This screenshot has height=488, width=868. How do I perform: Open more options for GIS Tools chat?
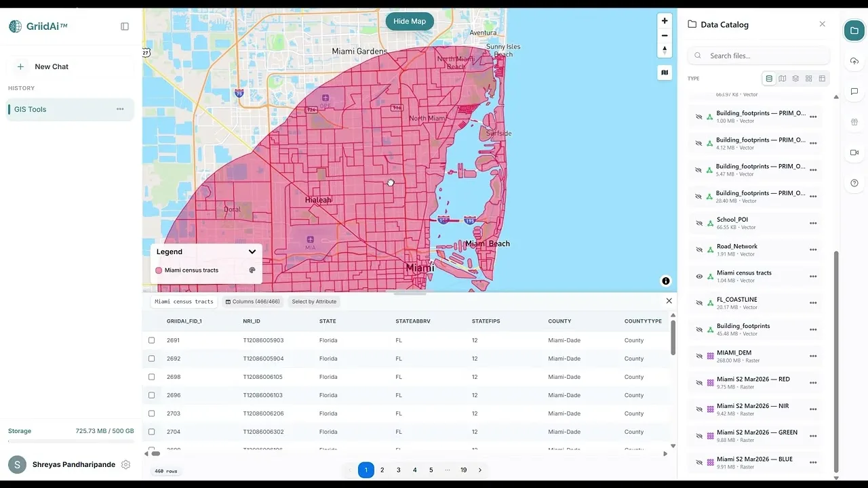tap(120, 109)
